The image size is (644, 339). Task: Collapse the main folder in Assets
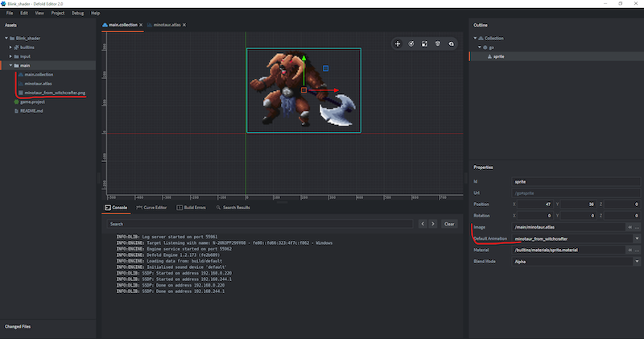(x=11, y=65)
